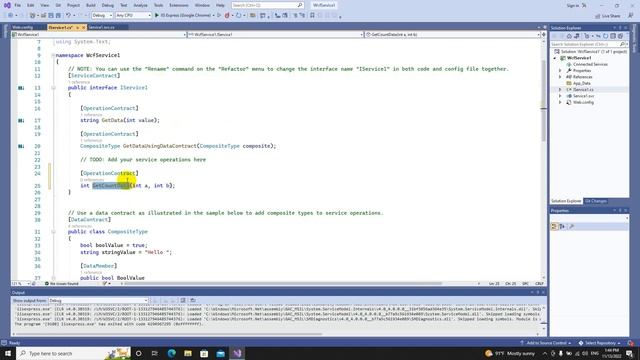Viewport: 640px width, 360px height.
Task: Open the Show output from Debug dropdown
Action: click(98, 301)
